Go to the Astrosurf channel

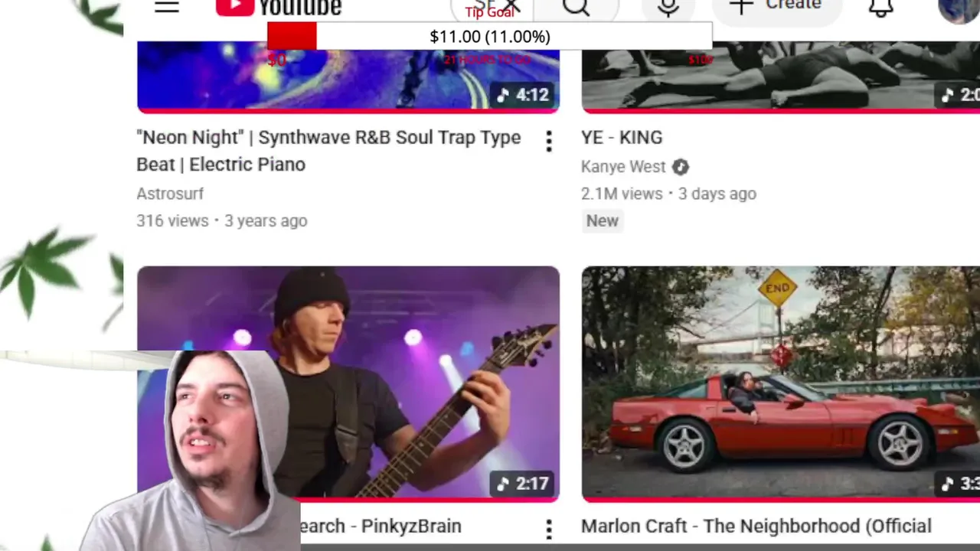point(170,194)
